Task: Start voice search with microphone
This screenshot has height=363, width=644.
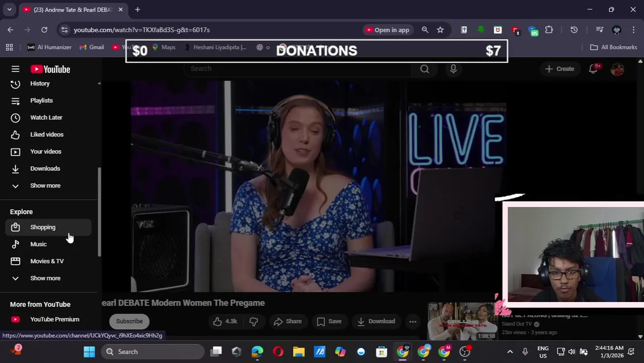Action: (453, 69)
